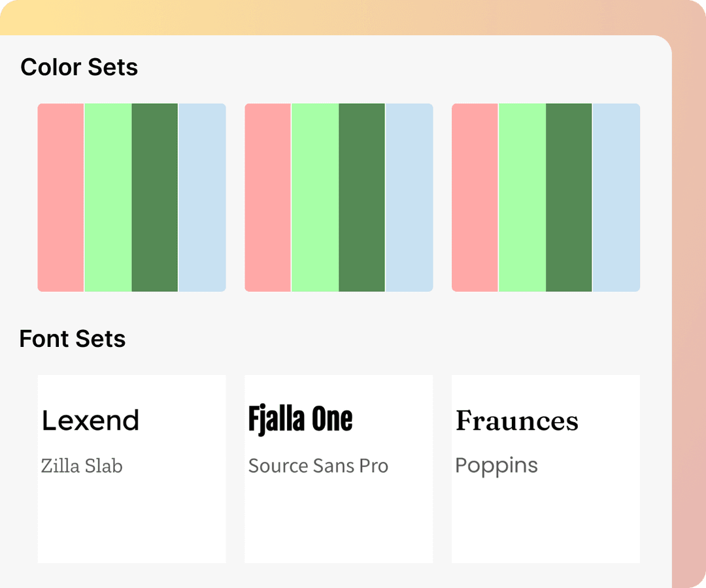Click the light green swatch in the middle color set
The height and width of the screenshot is (588, 706).
(x=315, y=197)
